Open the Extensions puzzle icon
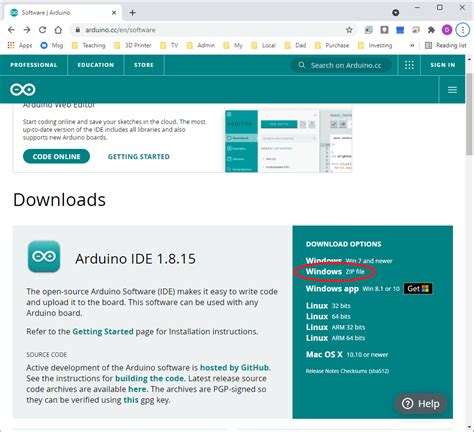This screenshot has width=474, height=432. (x=431, y=30)
